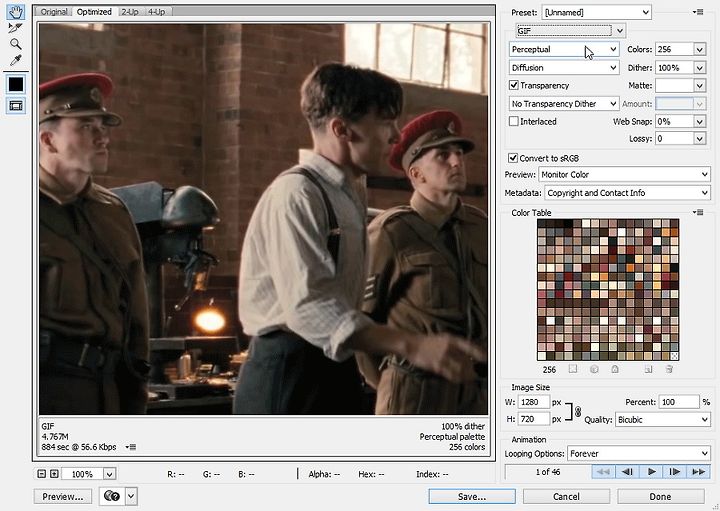Click the transparent swatch in Color Table
The height and width of the screenshot is (511, 720).
(674, 356)
